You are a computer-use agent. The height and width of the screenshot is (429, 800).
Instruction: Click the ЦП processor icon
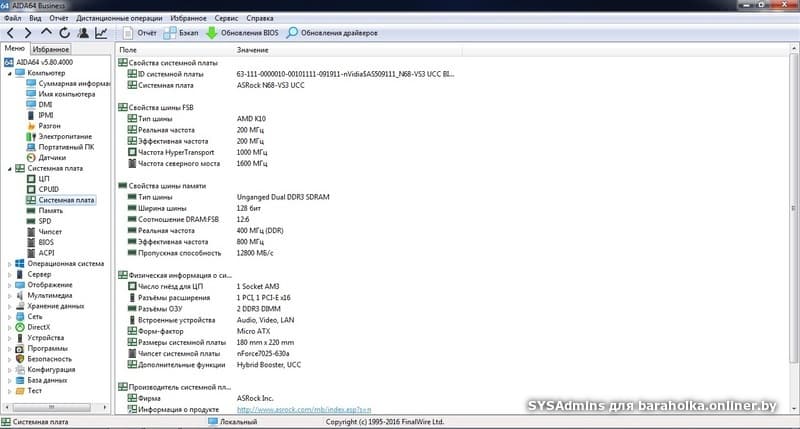31,179
